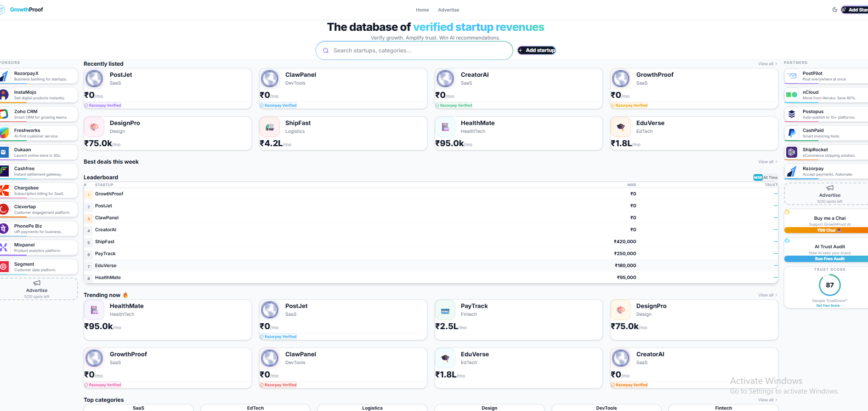Viewport: 868px width, 411px height.
Task: Click the HealthMate icon in Recently listed
Action: [x=445, y=127]
